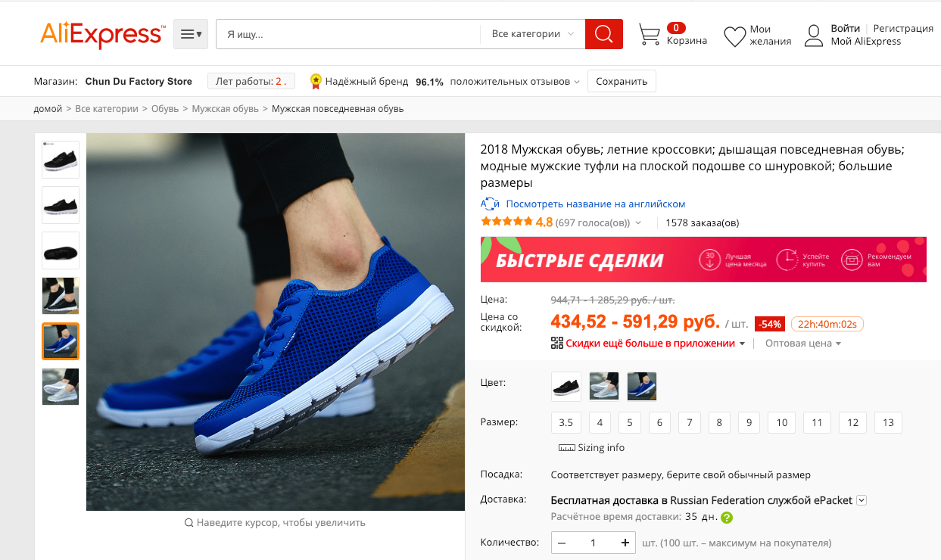Image resolution: width=941 pixels, height=560 pixels.
Task: Expand the '697 голоса(ов)' rating dropdown
Action: click(x=638, y=223)
